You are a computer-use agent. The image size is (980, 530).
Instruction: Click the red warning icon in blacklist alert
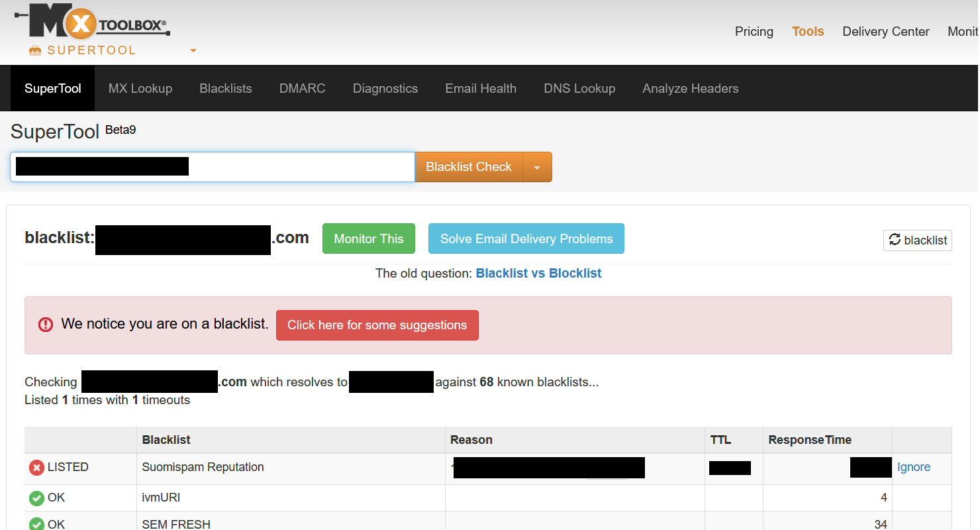click(45, 325)
